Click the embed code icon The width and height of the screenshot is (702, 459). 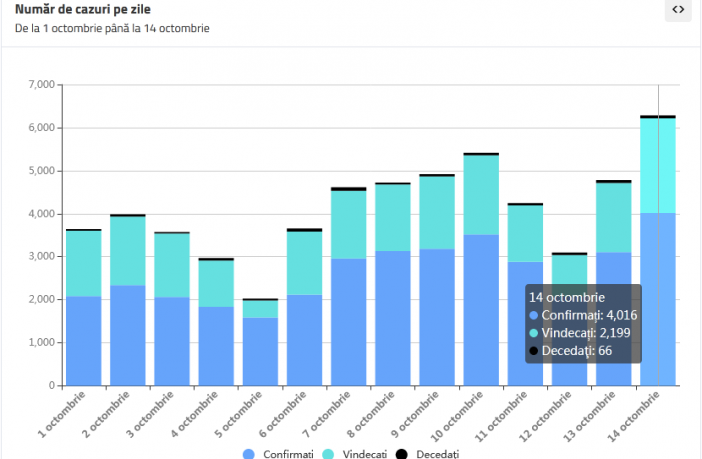[x=678, y=10]
